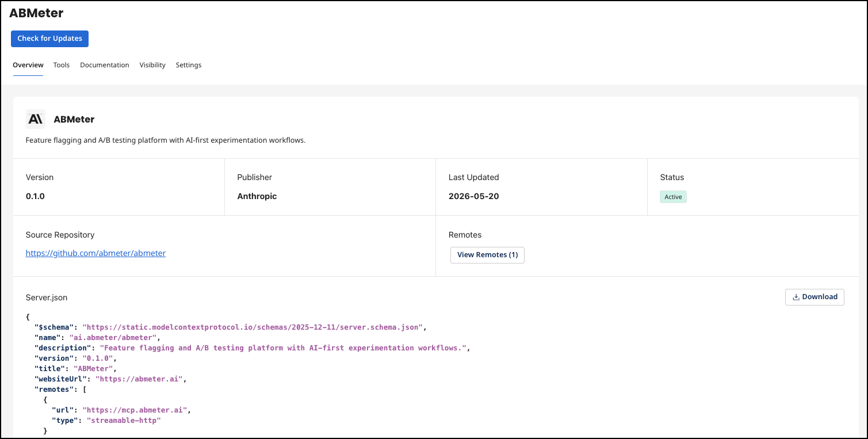The height and width of the screenshot is (439, 868).
Task: Click the Server.json section label
Action: (47, 297)
